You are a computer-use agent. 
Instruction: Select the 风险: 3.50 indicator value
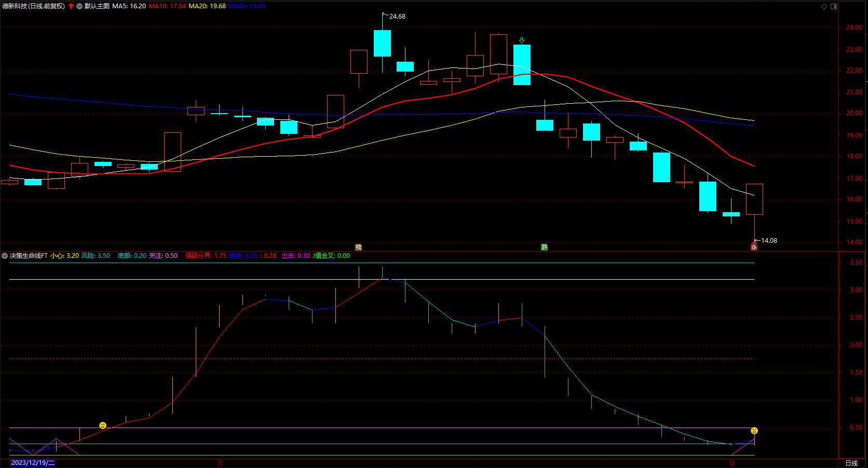[x=96, y=256]
